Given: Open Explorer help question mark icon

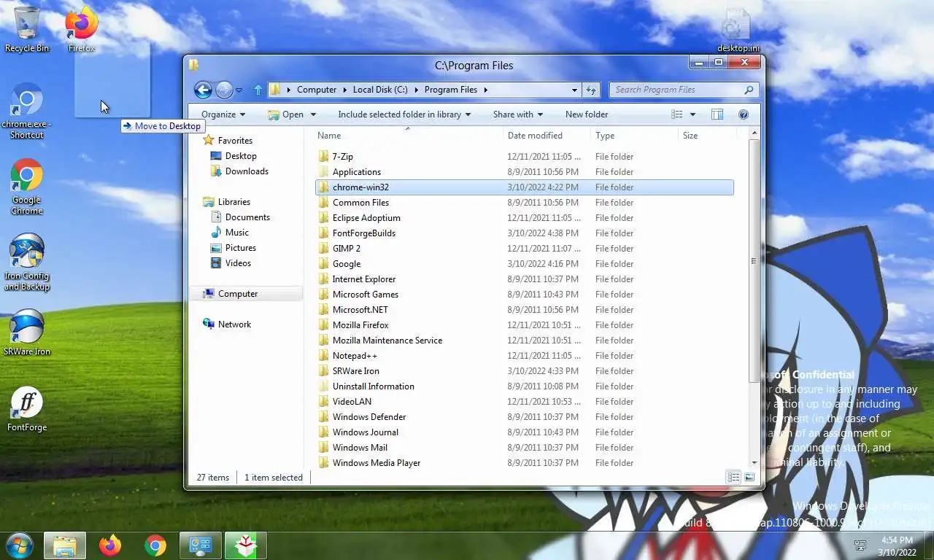Looking at the screenshot, I should tap(744, 114).
